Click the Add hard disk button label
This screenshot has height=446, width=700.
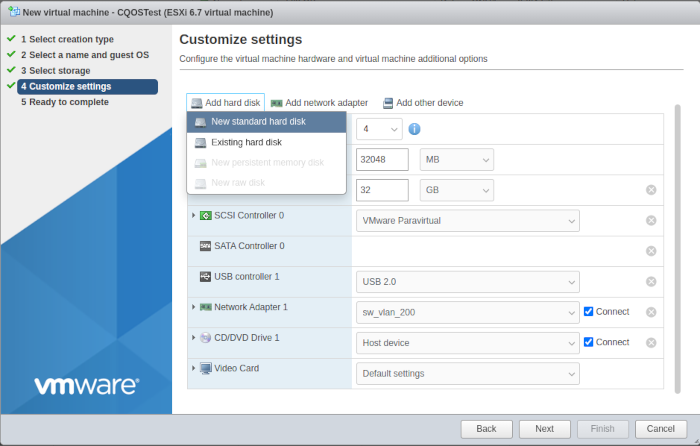pos(233,103)
